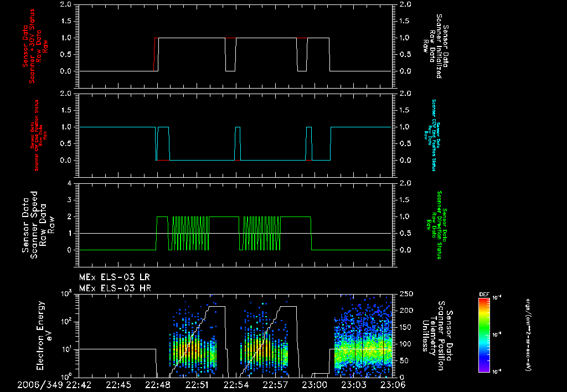The width and height of the screenshot is (567, 392).
Task: Click the Sensor Data Scanner Speed axis title
Action: 38,225
